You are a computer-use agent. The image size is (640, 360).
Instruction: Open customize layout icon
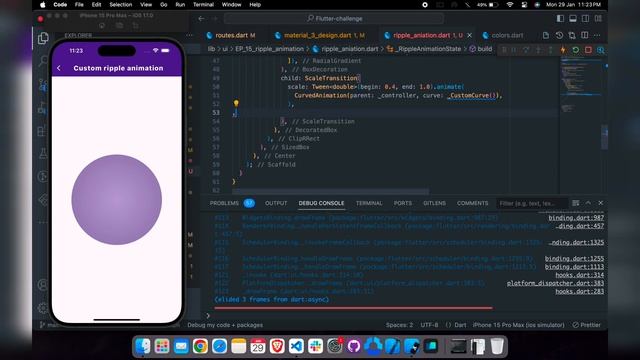click(598, 18)
